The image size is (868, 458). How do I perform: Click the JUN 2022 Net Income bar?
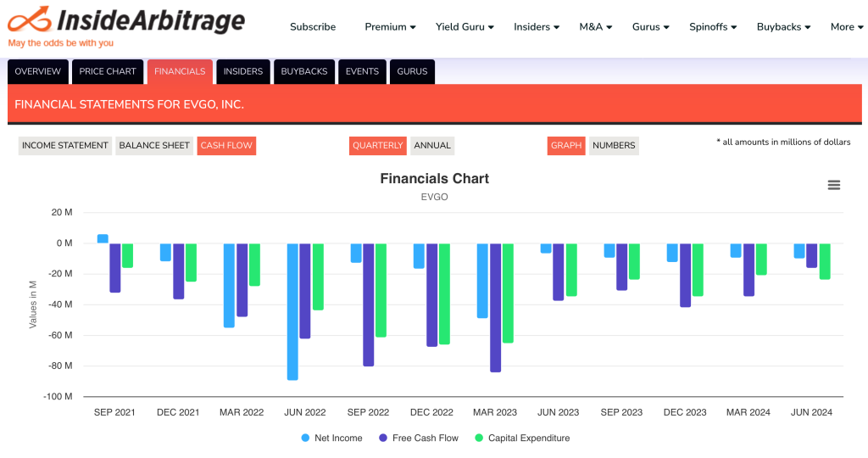[292, 312]
